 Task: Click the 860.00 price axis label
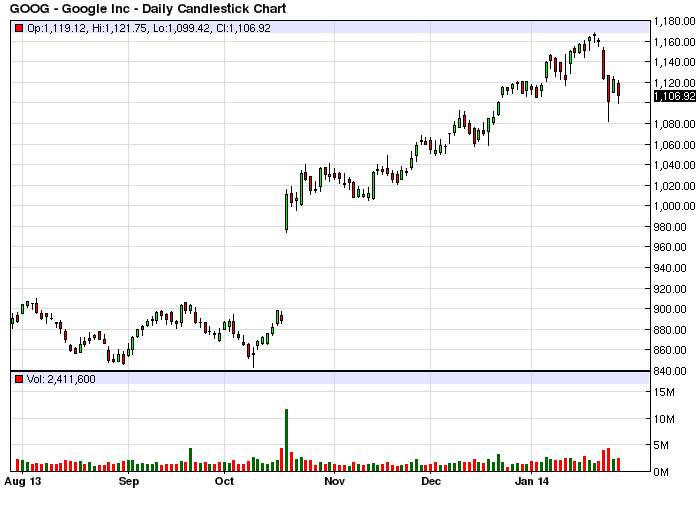[670, 350]
